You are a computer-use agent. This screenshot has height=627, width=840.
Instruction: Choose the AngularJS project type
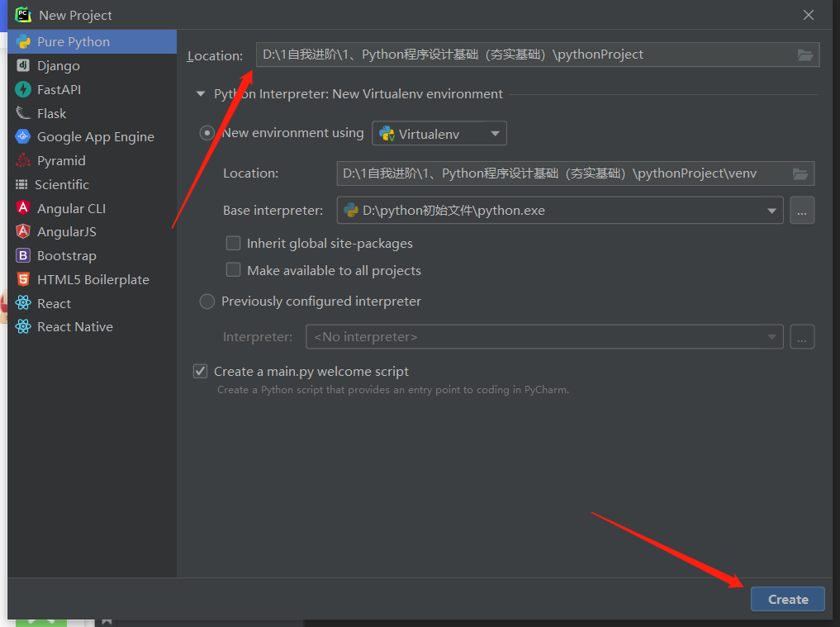[x=93, y=231]
